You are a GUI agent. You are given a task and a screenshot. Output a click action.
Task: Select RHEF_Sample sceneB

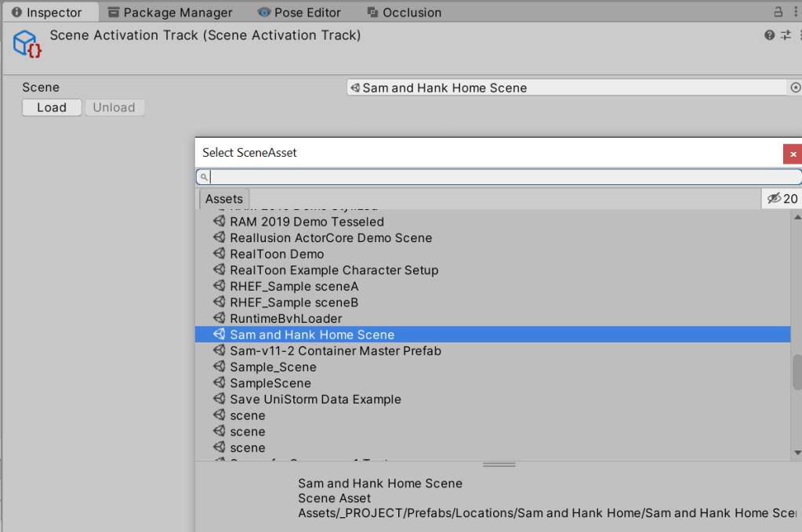[x=492, y=302]
